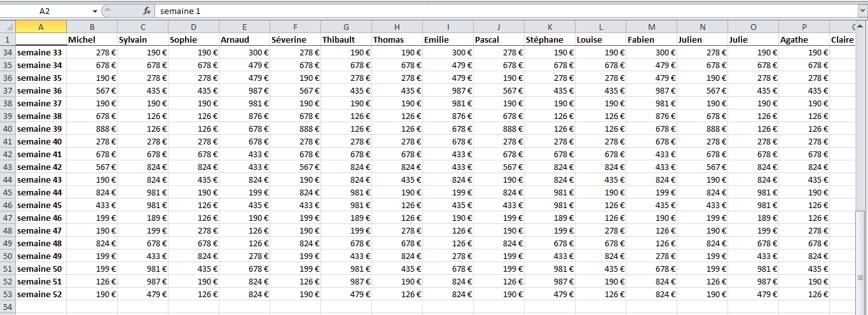Image resolution: width=868 pixels, height=315 pixels.
Task: Select the semaine 52 cell
Action: pos(41,294)
